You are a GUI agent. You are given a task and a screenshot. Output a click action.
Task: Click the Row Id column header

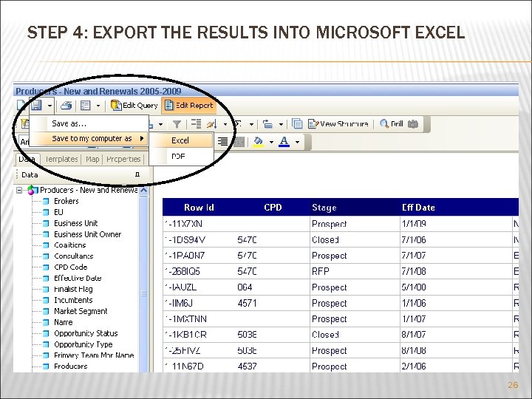coord(199,208)
